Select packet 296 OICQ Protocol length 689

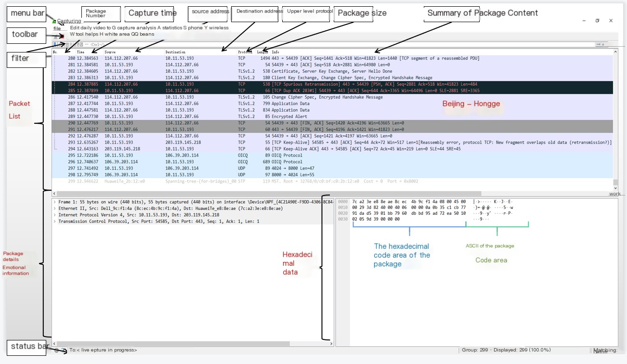(x=332, y=162)
